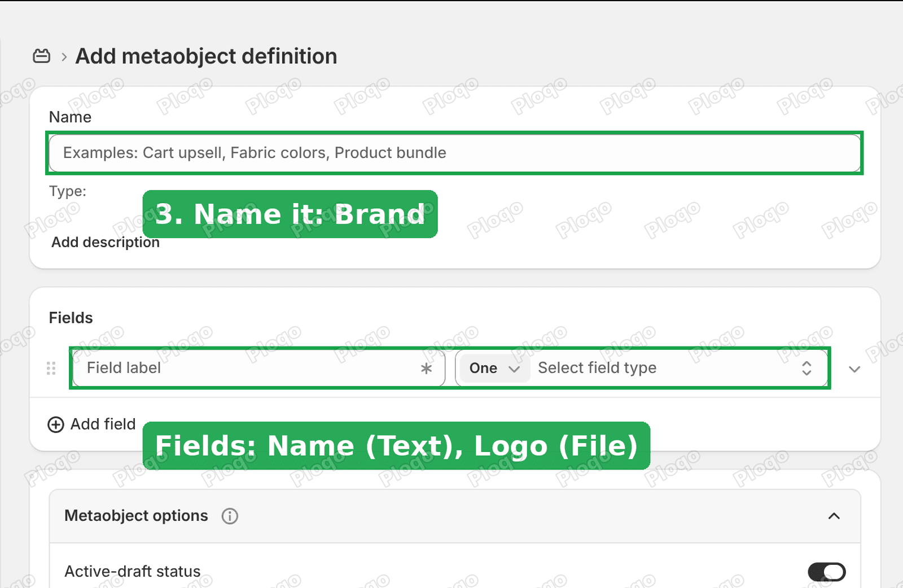Image resolution: width=903 pixels, height=588 pixels.
Task: Click the required asterisk in Field label
Action: pyautogui.click(x=427, y=368)
